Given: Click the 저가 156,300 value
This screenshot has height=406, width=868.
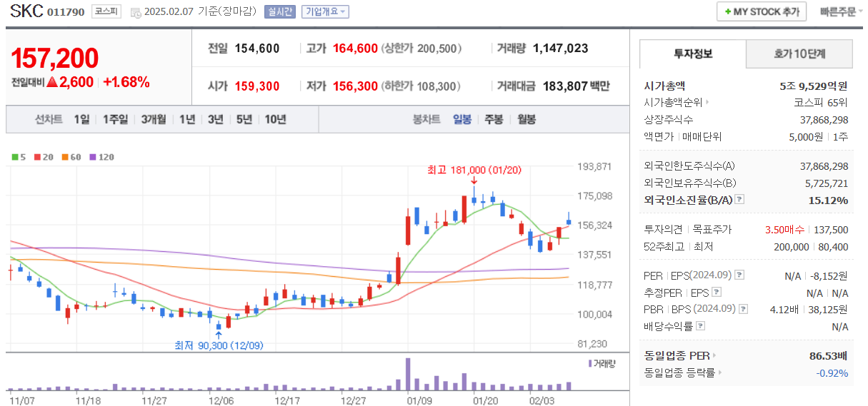Looking at the screenshot, I should 355,86.
